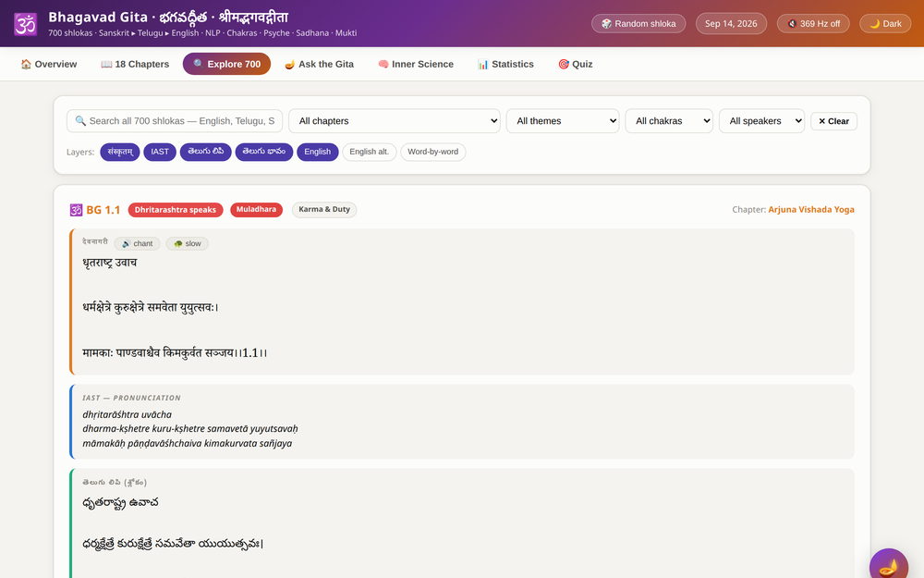
Task: Toggle the English layer chip
Action: pos(318,152)
